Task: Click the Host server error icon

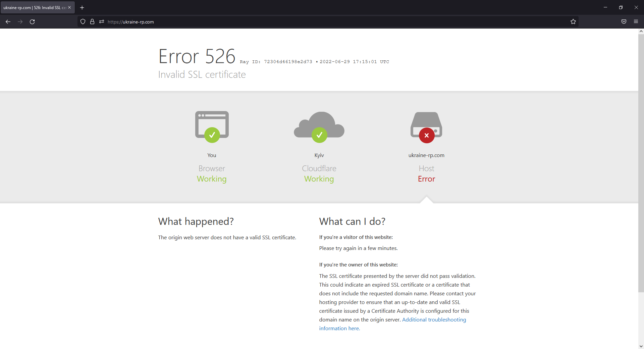Action: pyautogui.click(x=426, y=128)
